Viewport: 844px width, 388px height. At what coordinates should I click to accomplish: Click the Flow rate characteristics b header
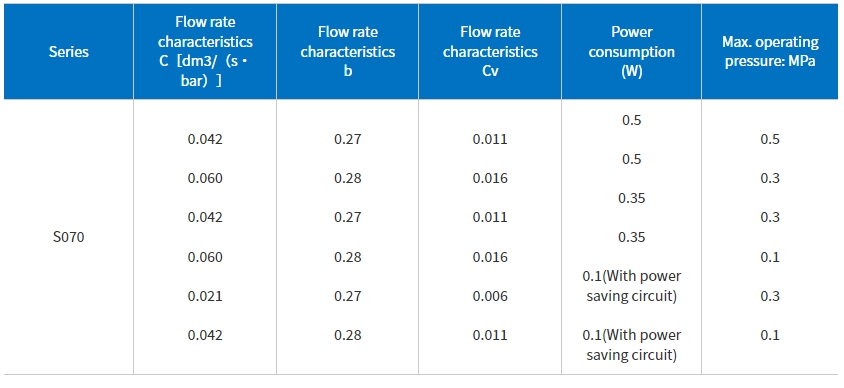(x=348, y=52)
